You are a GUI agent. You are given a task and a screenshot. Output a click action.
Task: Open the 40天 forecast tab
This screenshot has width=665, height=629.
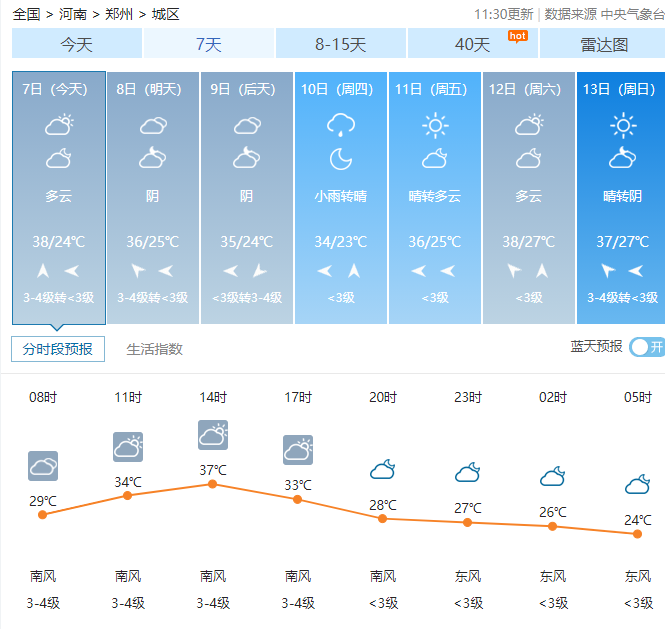[472, 44]
